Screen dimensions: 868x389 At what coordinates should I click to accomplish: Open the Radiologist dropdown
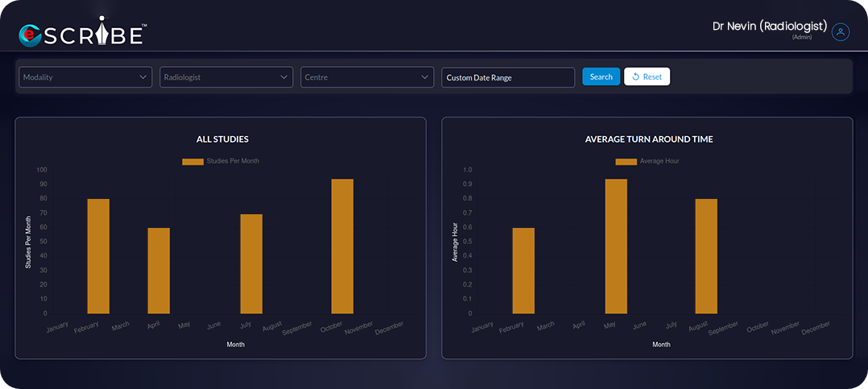pos(226,77)
